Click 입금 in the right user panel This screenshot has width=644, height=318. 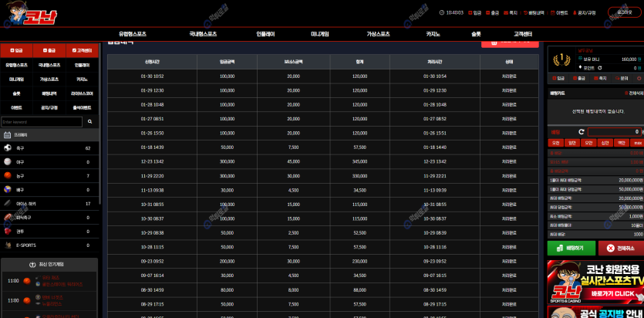[558, 78]
